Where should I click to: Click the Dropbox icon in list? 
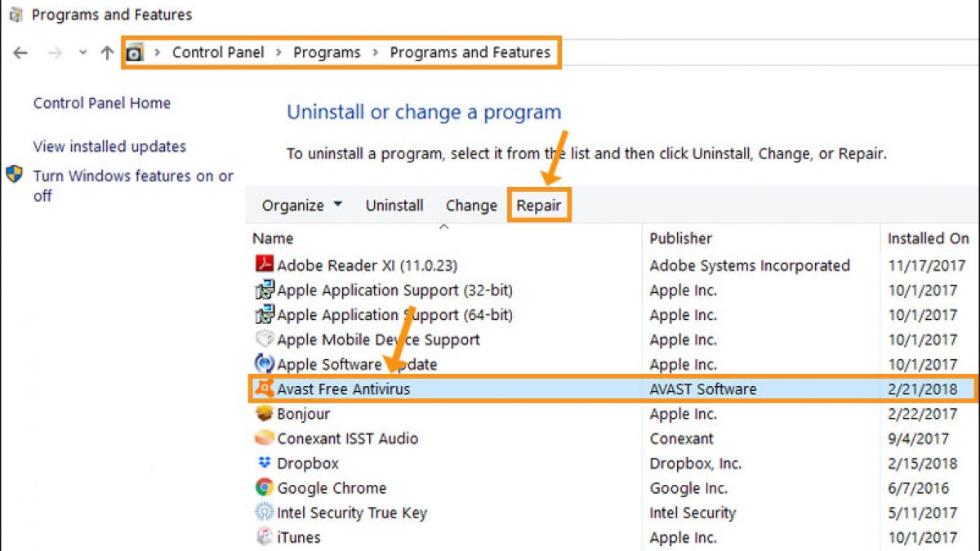click(264, 464)
